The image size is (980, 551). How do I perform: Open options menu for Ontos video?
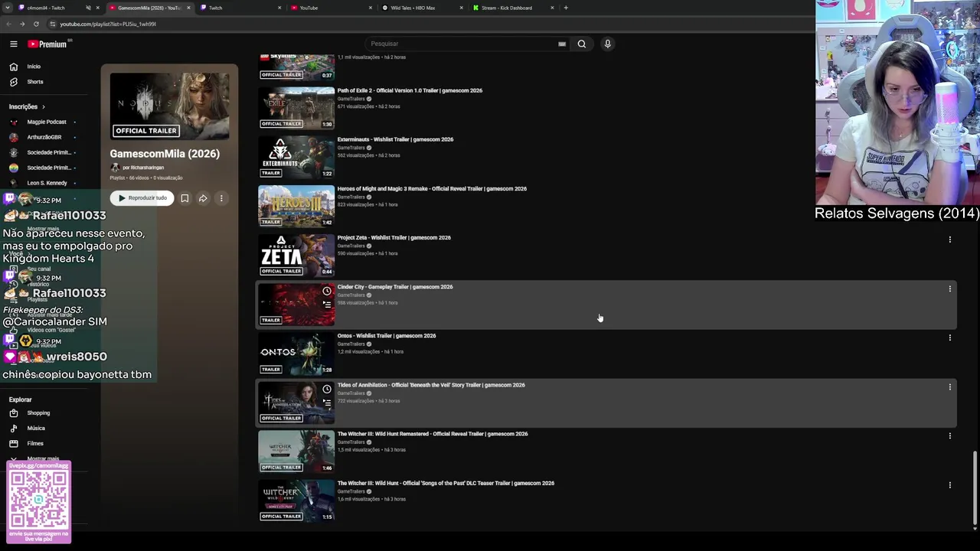[x=950, y=337]
